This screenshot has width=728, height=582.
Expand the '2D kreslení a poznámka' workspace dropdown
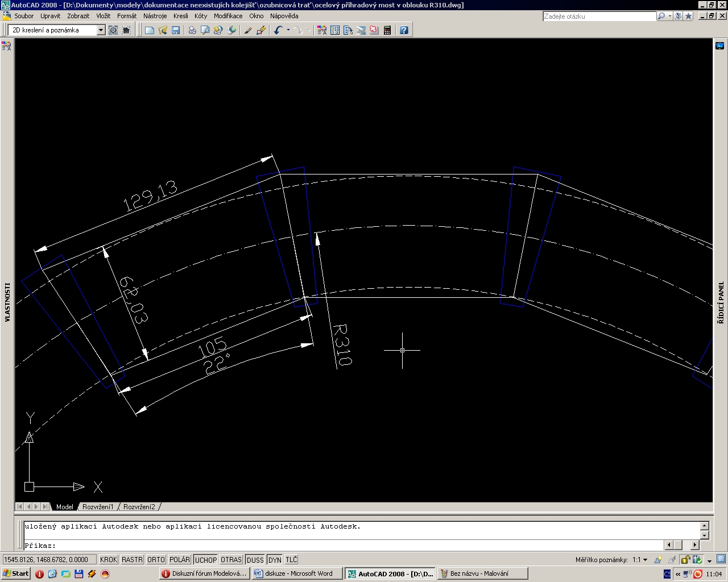(x=101, y=30)
